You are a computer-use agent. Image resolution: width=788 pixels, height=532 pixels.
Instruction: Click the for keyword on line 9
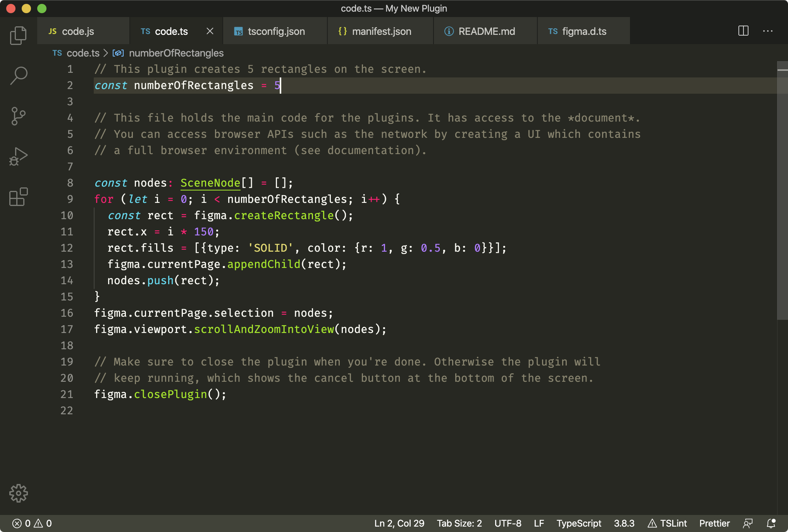coord(104,199)
